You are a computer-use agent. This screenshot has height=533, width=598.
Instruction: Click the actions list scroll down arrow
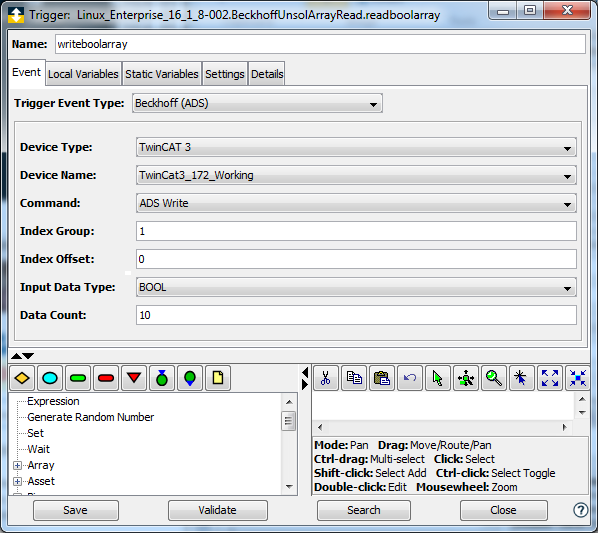tap(289, 487)
